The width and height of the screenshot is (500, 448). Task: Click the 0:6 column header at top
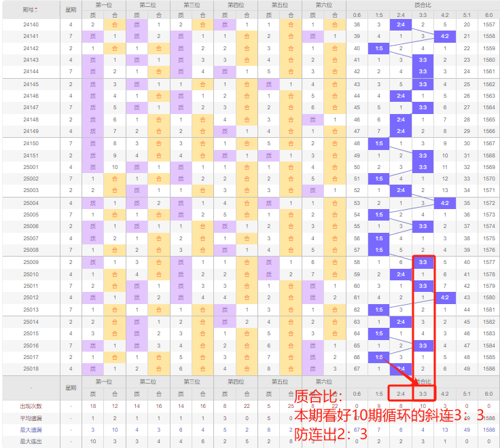click(357, 15)
